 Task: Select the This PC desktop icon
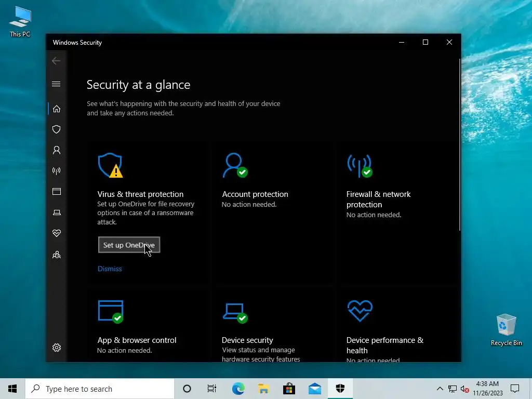point(20,22)
